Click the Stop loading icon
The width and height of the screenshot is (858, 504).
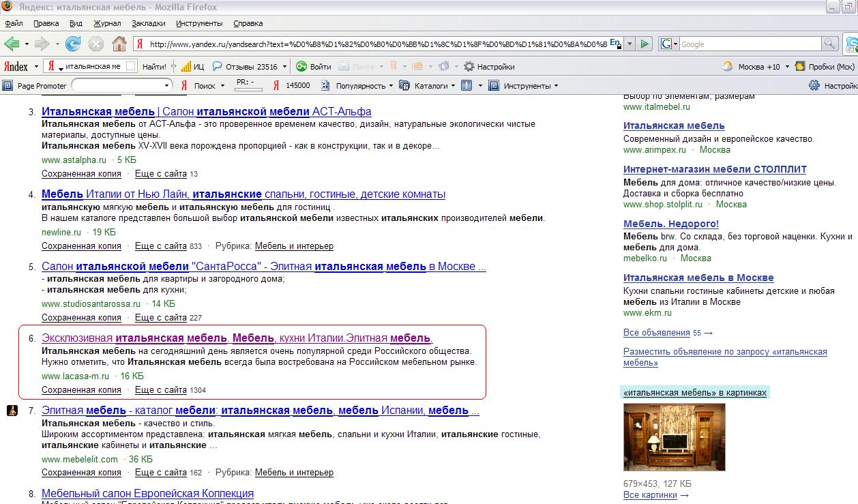pyautogui.click(x=96, y=44)
